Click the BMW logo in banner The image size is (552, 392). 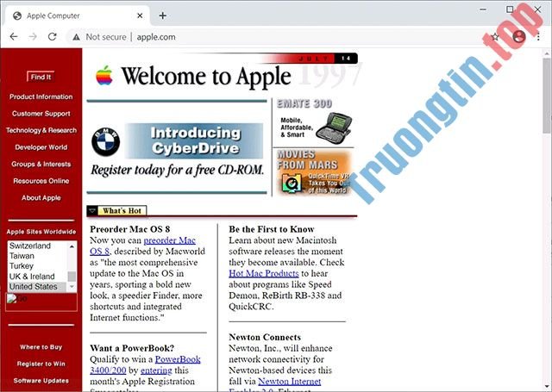click(105, 142)
